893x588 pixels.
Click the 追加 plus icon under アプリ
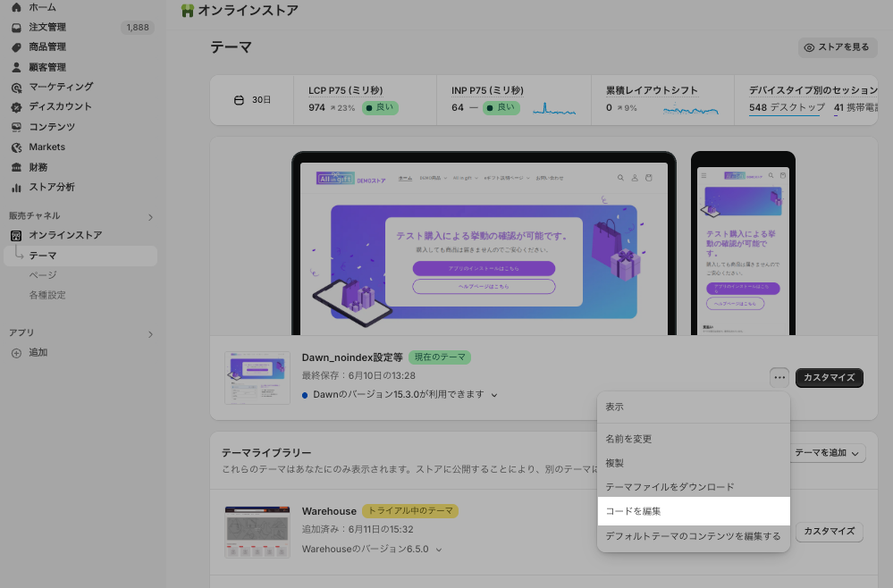[x=16, y=352]
